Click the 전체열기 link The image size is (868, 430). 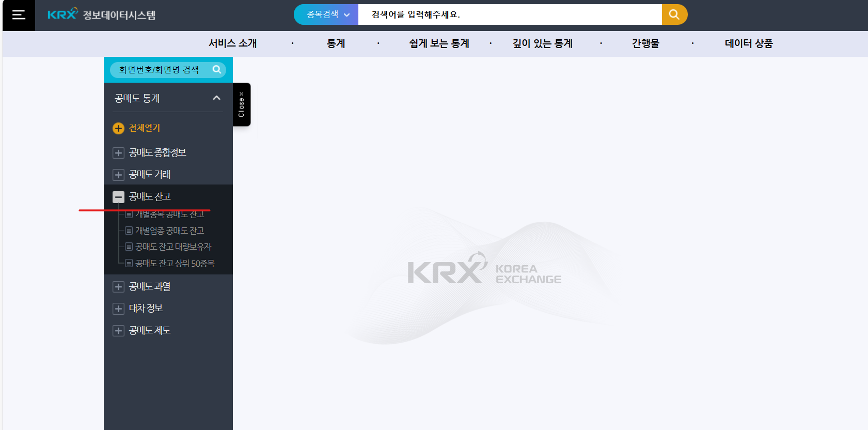tap(145, 128)
